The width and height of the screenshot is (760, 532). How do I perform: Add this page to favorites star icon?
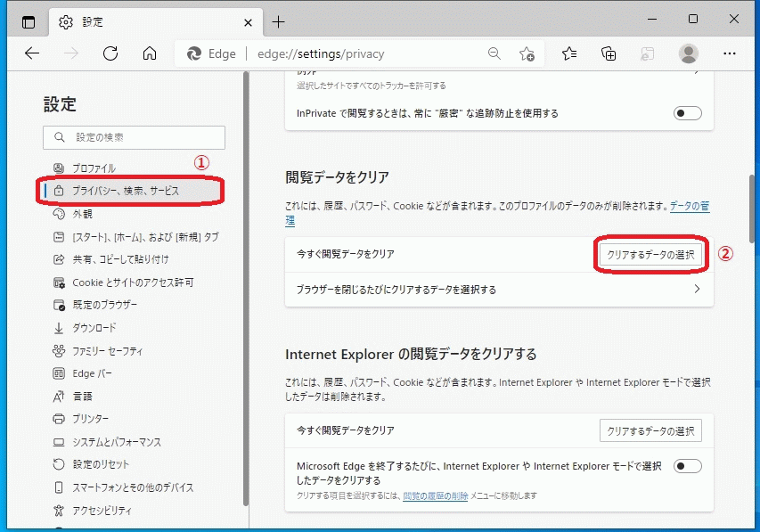pos(527,53)
